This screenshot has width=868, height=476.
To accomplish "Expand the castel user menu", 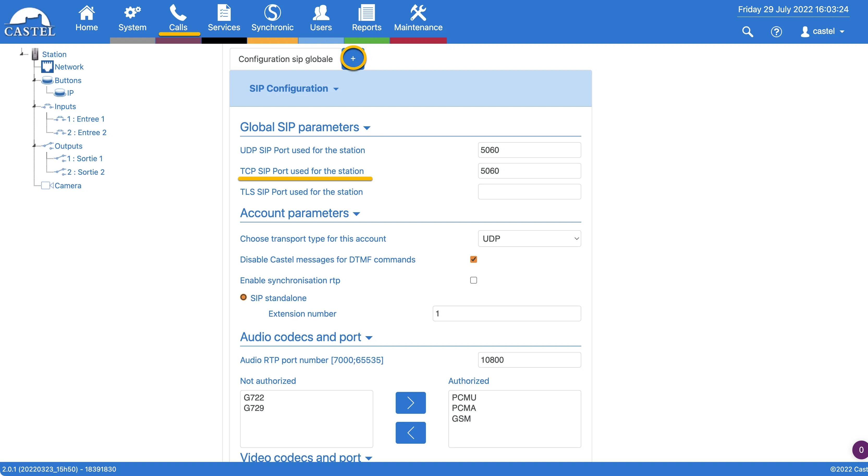I will pyautogui.click(x=823, y=31).
